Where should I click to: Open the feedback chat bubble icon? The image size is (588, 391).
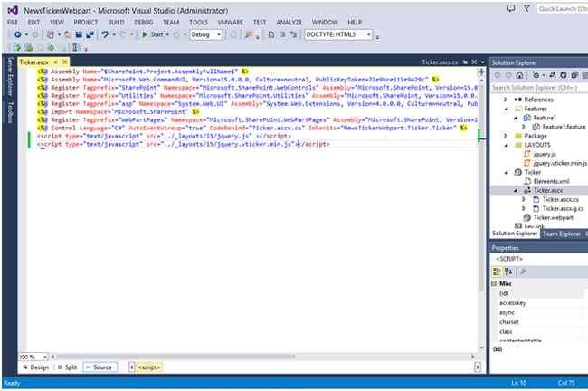coord(511,8)
